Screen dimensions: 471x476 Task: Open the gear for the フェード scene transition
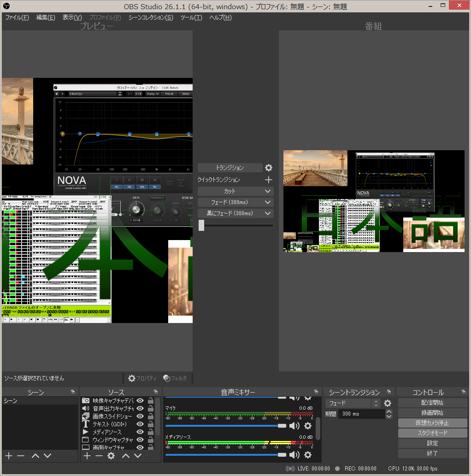[388, 403]
